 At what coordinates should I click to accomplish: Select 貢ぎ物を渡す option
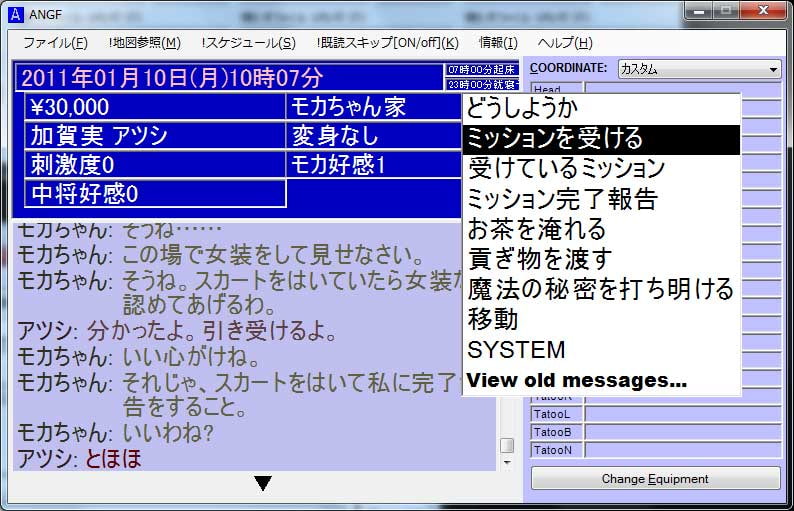pos(539,260)
